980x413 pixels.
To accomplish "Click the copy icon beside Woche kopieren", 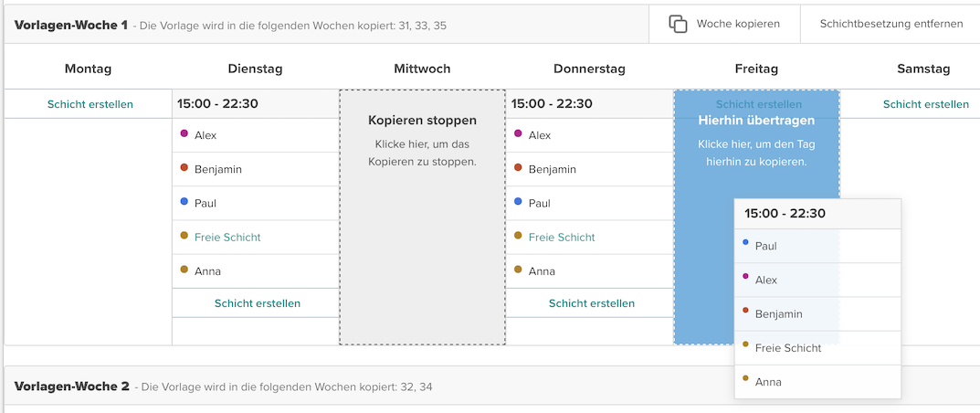I will [x=678, y=24].
